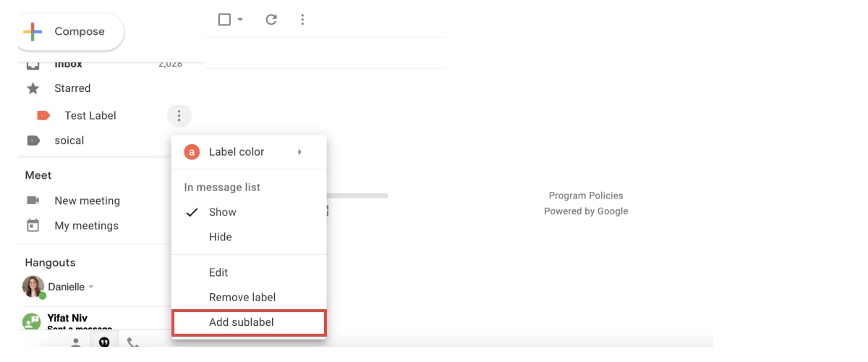868x362 pixels.
Task: Choose Add sublabel from the menu
Action: pyautogui.click(x=249, y=322)
